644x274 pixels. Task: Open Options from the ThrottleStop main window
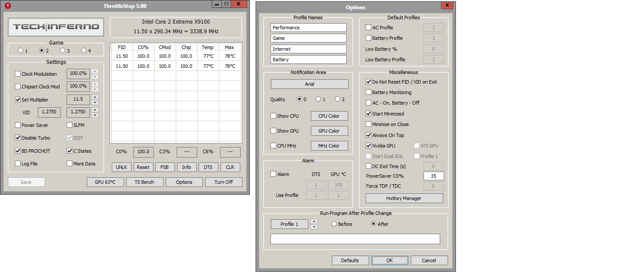[184, 182]
